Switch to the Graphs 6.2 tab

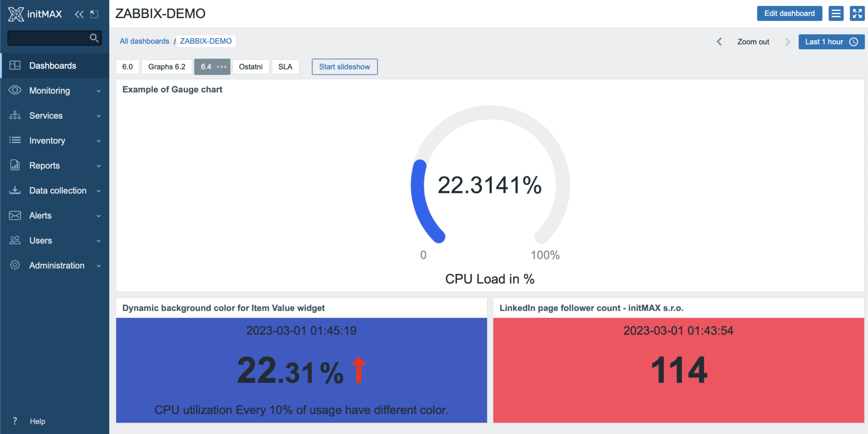(166, 67)
